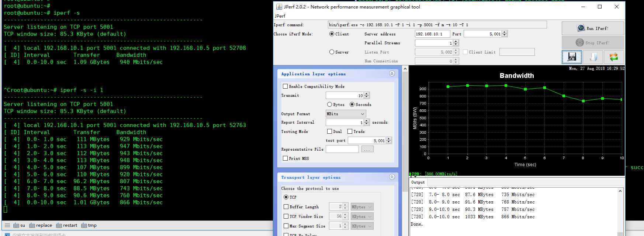Image resolution: width=644 pixels, height=236 pixels.
Task: Enable the Buffer Length checkbox
Action: pos(286,207)
